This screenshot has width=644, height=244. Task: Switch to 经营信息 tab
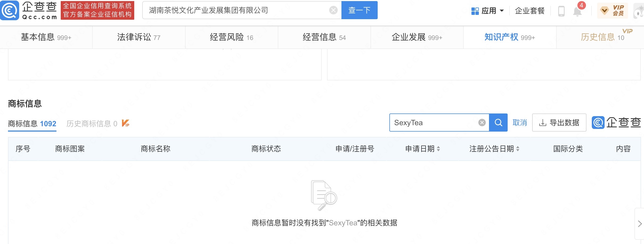pos(324,37)
